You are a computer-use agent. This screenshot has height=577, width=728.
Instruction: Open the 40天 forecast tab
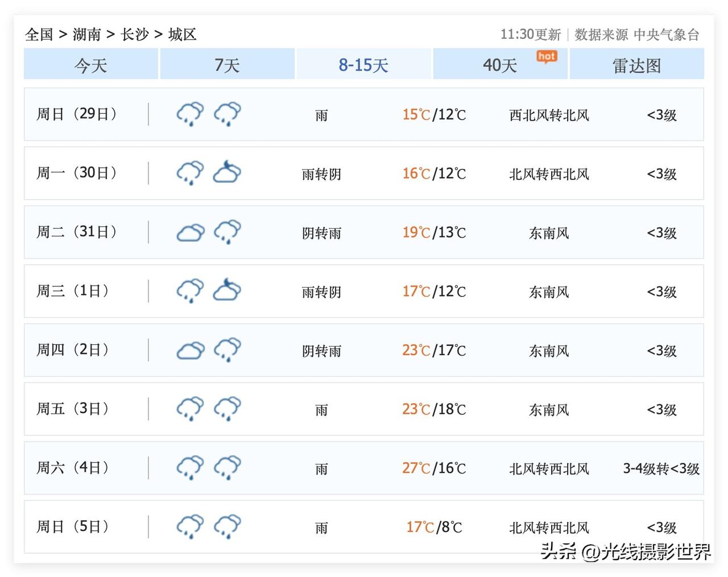[x=500, y=64]
